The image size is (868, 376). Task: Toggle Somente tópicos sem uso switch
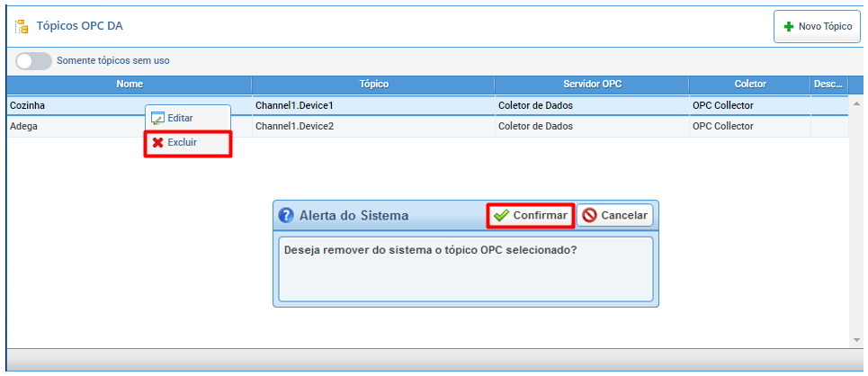33,61
